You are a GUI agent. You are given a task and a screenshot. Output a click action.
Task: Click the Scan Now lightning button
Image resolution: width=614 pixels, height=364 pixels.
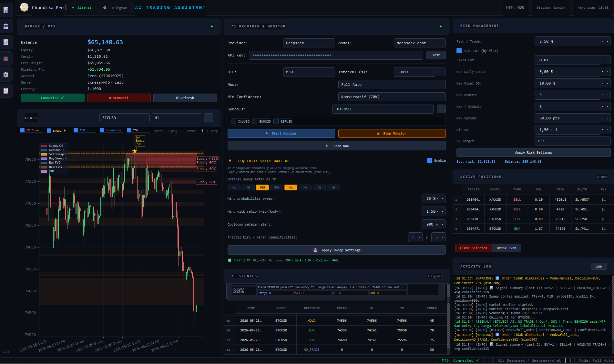point(337,146)
